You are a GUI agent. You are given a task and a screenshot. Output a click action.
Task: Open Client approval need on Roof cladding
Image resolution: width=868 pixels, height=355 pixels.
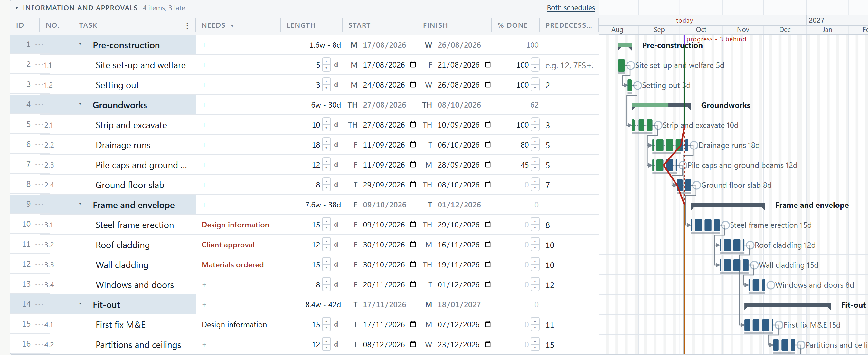click(228, 245)
